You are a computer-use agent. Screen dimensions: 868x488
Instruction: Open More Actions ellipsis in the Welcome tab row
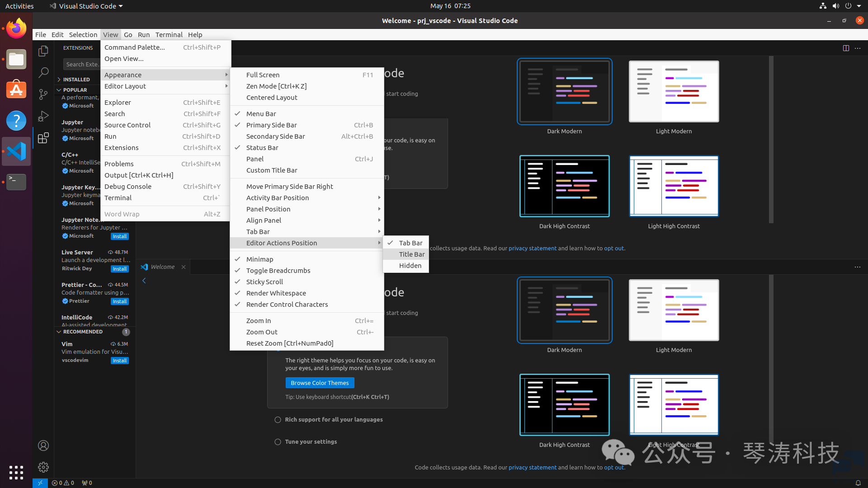(858, 267)
